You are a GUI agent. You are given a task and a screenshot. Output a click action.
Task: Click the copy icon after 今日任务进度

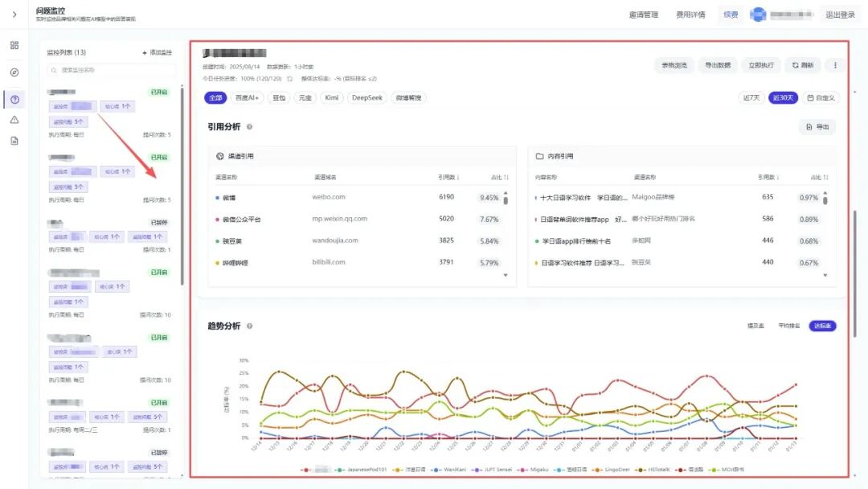[289, 79]
